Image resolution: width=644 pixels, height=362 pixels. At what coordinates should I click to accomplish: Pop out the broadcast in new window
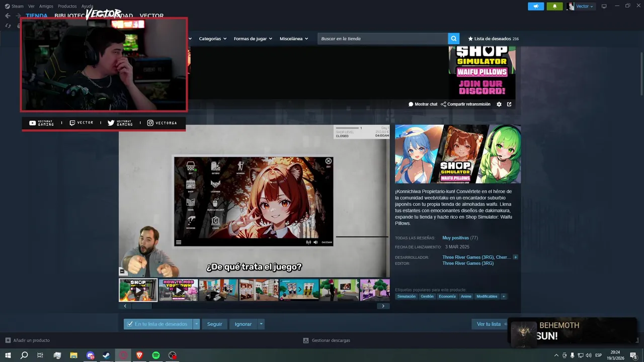[509, 104]
